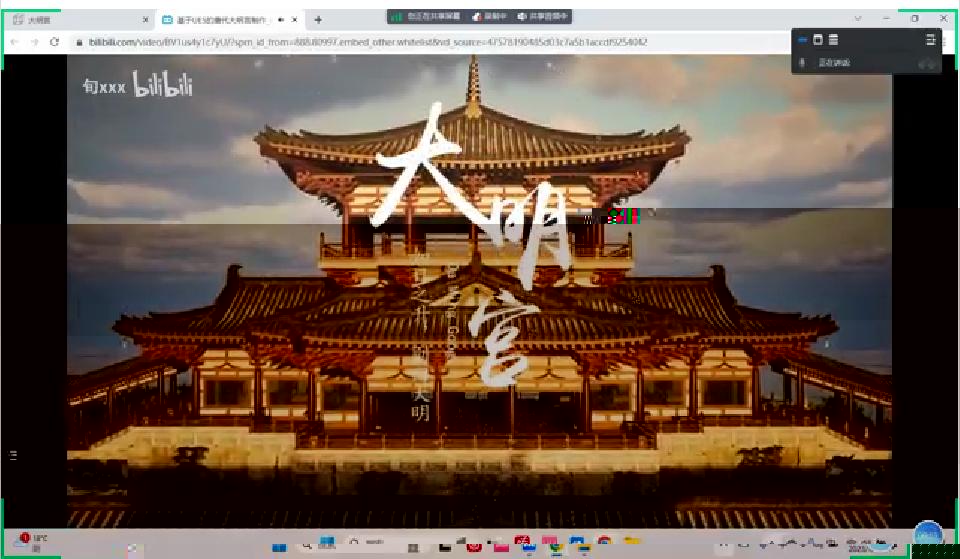Go back with the browser back arrow
960x559 pixels.
coord(15,42)
